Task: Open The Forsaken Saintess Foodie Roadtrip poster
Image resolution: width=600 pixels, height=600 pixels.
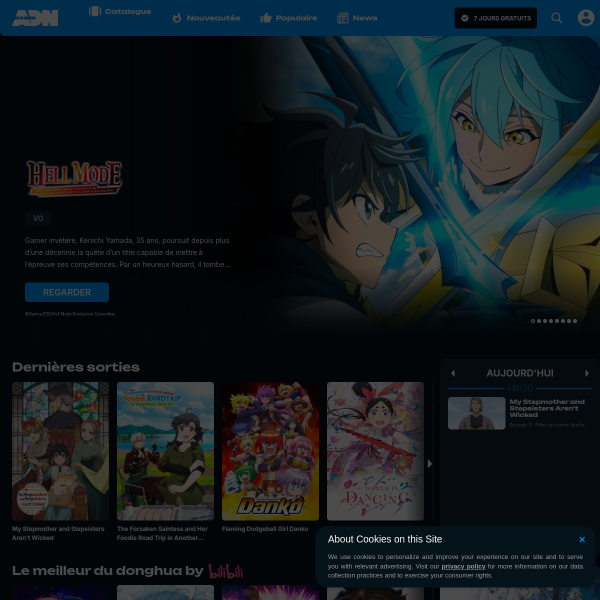Action: 165,451
